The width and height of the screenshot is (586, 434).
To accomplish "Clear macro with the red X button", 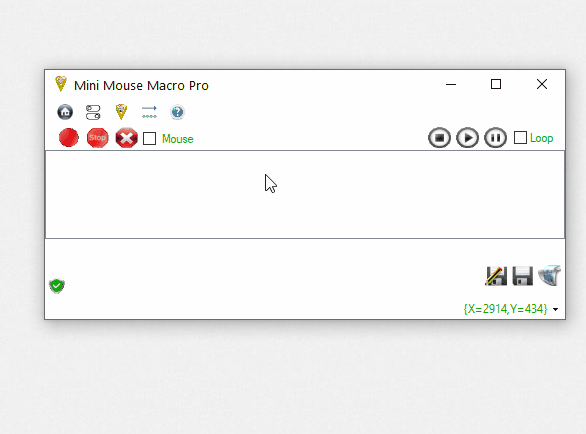I will click(126, 138).
